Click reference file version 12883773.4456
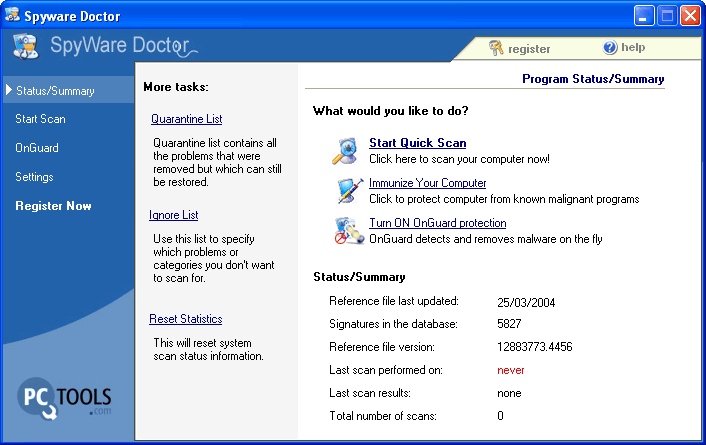 click(x=534, y=347)
